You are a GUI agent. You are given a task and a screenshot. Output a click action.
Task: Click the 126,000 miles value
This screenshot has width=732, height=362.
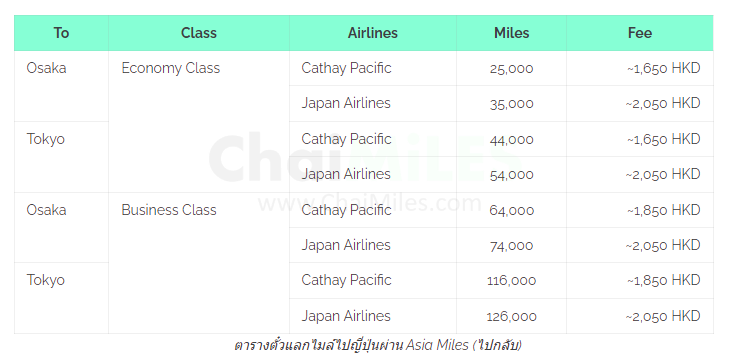click(x=511, y=316)
